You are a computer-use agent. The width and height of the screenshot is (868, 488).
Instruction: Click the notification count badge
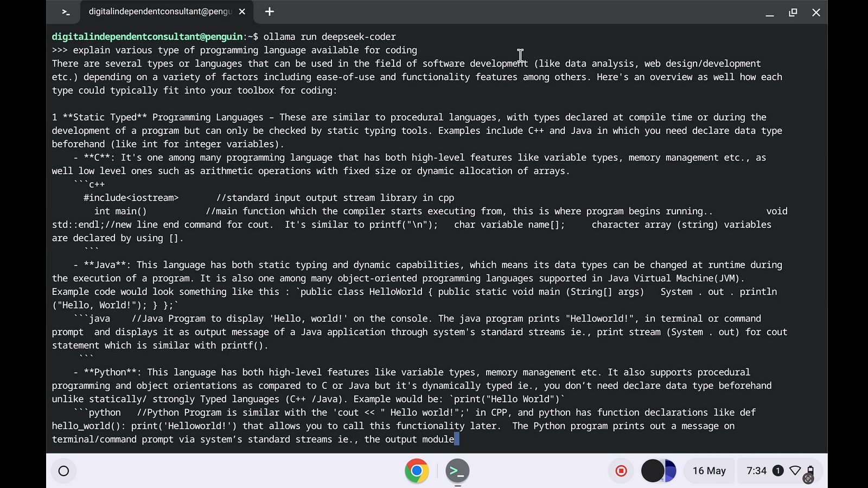(777, 471)
